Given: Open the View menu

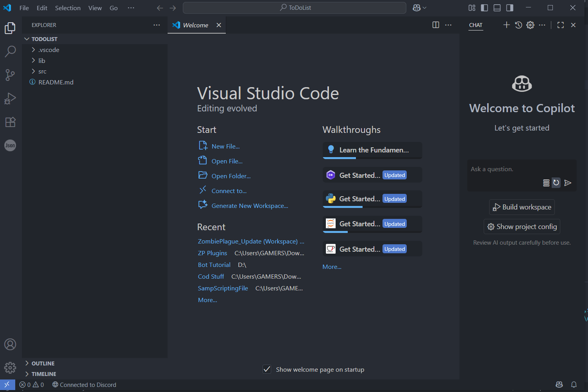Looking at the screenshot, I should (95, 8).
